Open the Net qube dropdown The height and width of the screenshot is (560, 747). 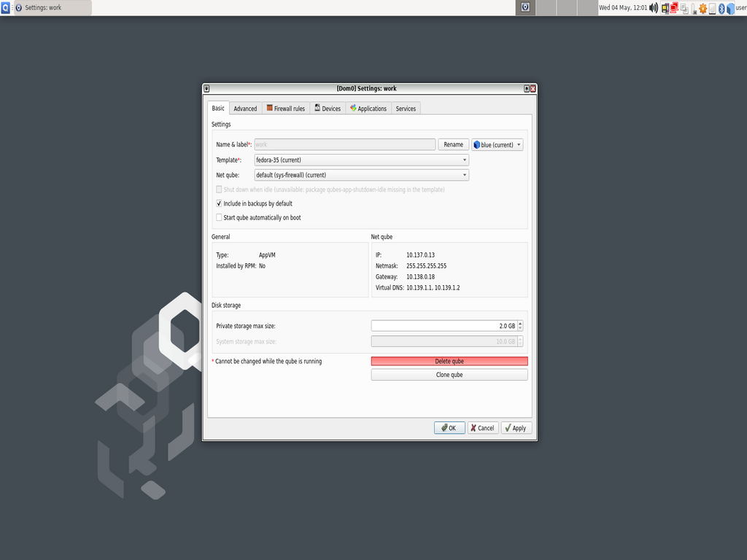coord(362,175)
